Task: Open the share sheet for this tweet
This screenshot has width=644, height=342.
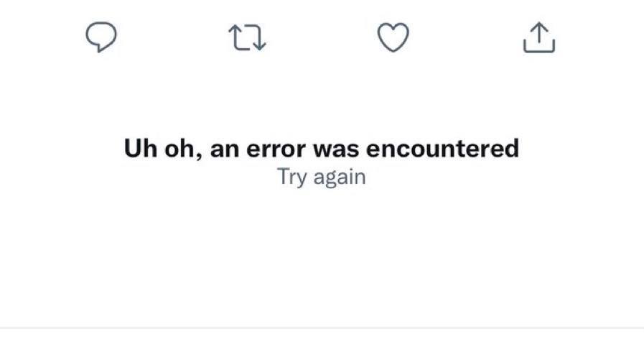Action: coord(539,38)
